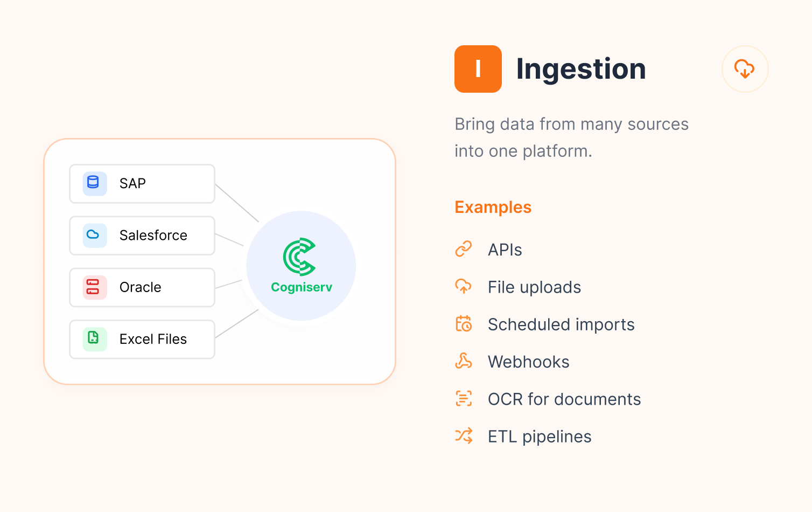The image size is (812, 512).
Task: Click the OCR scan text icon
Action: (464, 398)
